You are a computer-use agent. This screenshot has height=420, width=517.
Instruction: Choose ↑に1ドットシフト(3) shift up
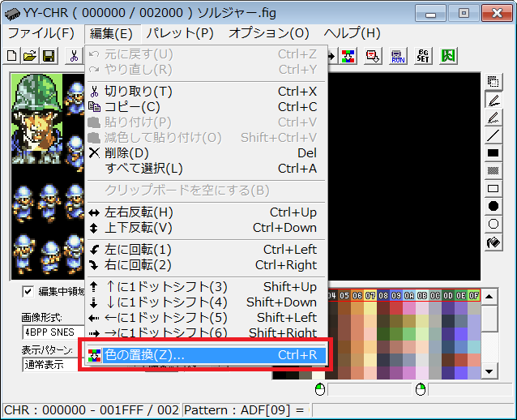[207, 287]
